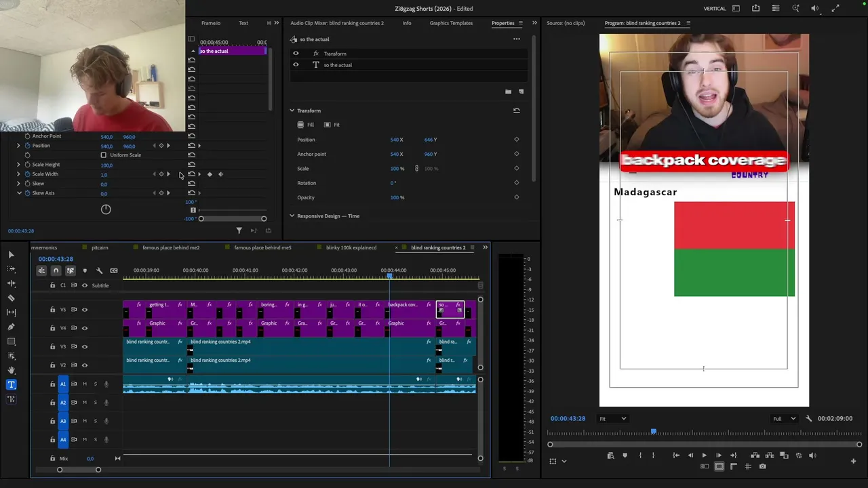Enable voice-over record on A3
Viewport: 868px width, 488px height.
click(x=106, y=421)
